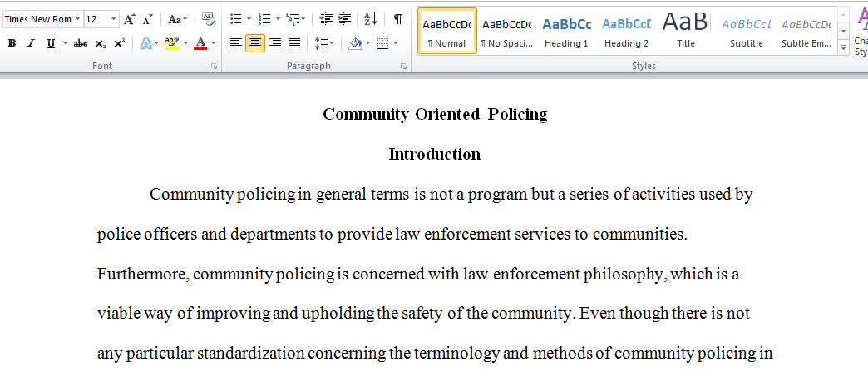Click the Shading paint bucket icon
The width and height of the screenshot is (868, 371).
(x=355, y=43)
